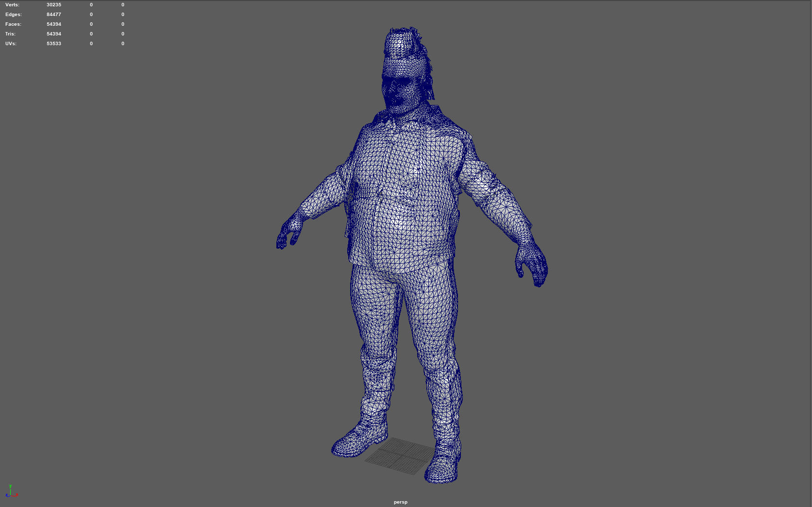Select the ground grid under the character

pyautogui.click(x=401, y=456)
